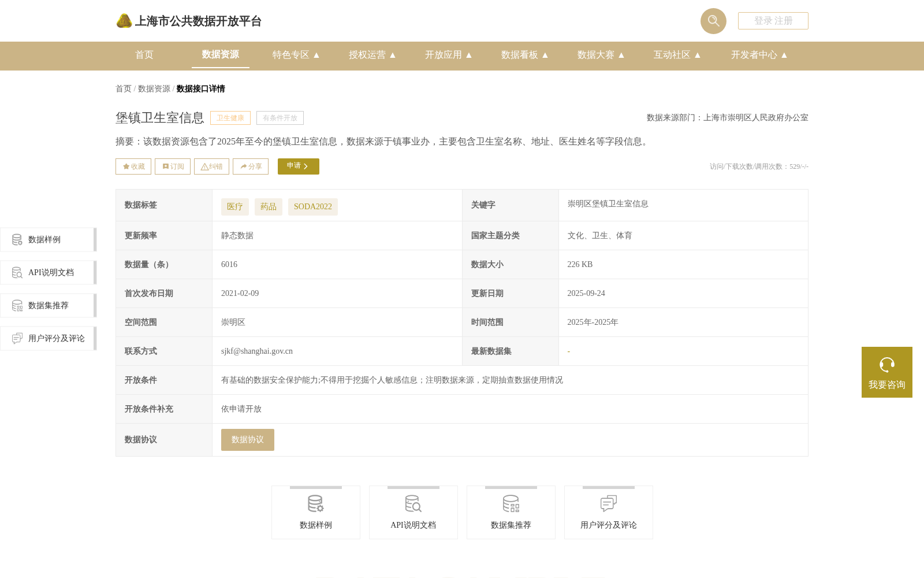This screenshot has width=924, height=578.
Task: Expand the 互动社区 nav dropdown
Action: [677, 55]
